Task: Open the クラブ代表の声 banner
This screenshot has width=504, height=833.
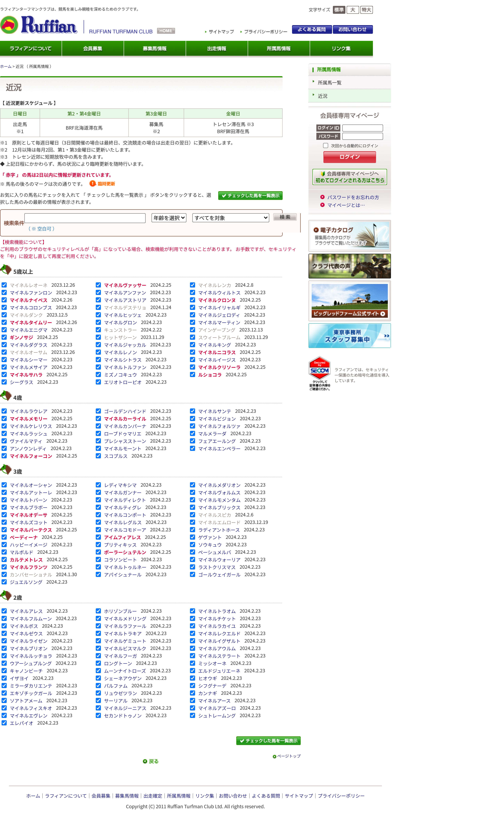Action: 349,266
